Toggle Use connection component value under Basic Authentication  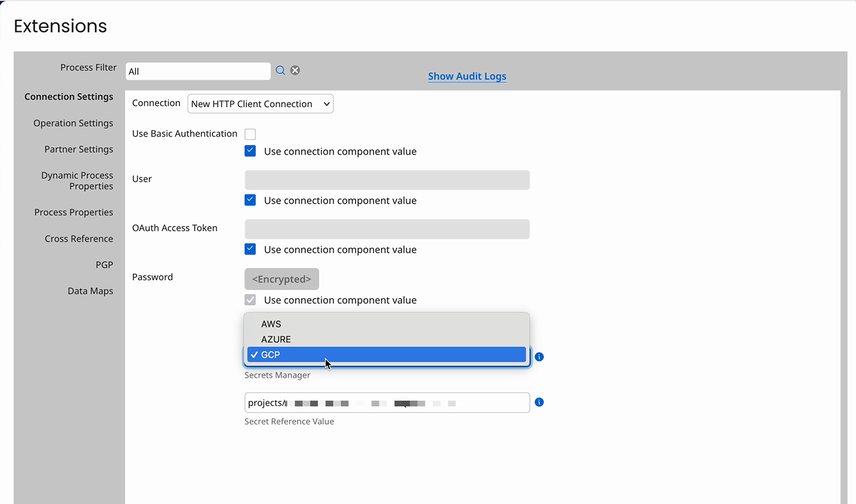(x=250, y=151)
